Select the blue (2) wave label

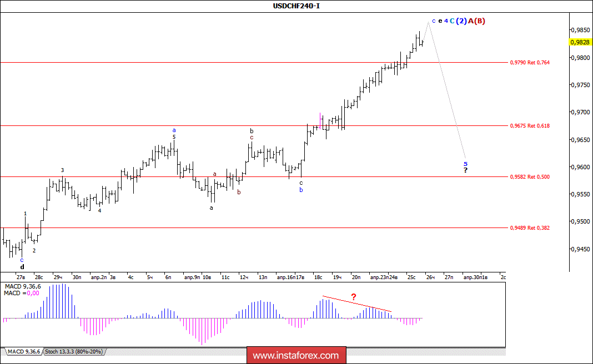[461, 21]
